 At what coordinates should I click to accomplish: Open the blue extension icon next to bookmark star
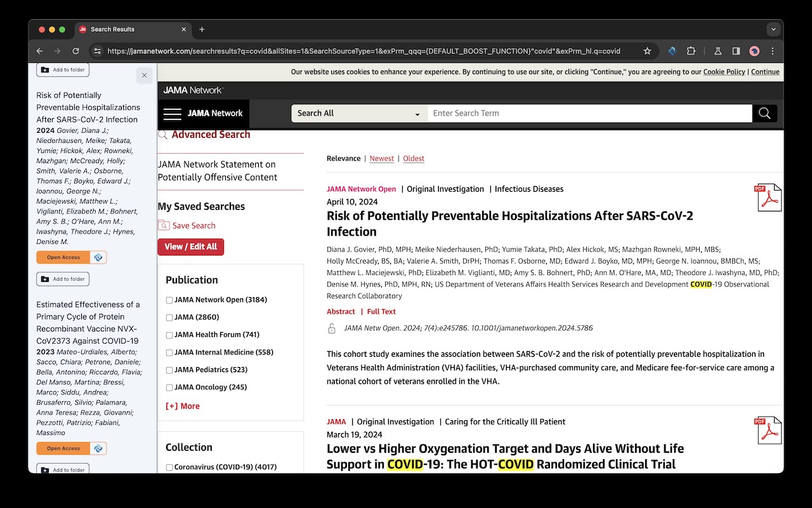(672, 51)
